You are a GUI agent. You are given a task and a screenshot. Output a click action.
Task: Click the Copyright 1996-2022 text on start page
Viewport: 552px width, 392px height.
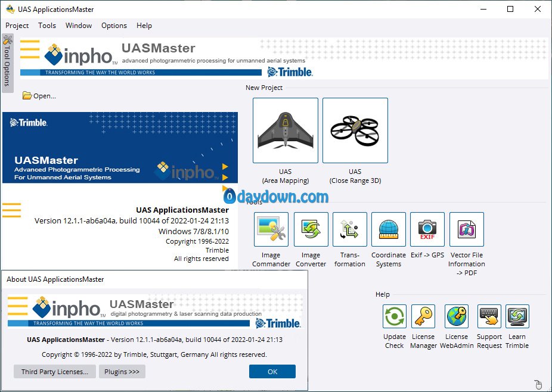coord(197,241)
